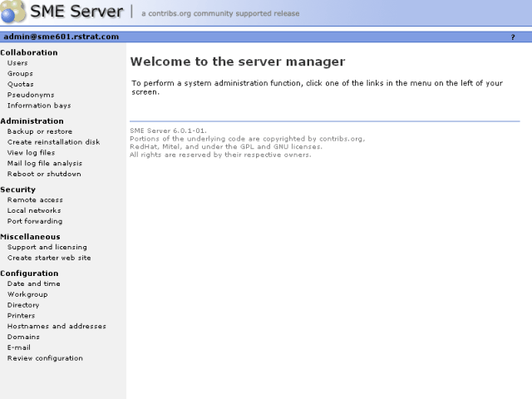Image resolution: width=532 pixels, height=399 pixels.
Task: Click the Miscellaneous section heading
Action: pyautogui.click(x=30, y=236)
